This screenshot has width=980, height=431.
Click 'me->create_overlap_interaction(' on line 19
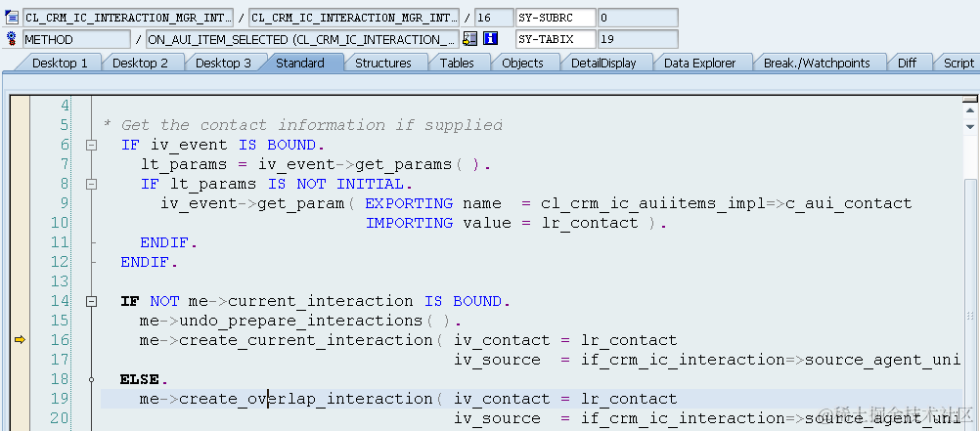(290, 399)
